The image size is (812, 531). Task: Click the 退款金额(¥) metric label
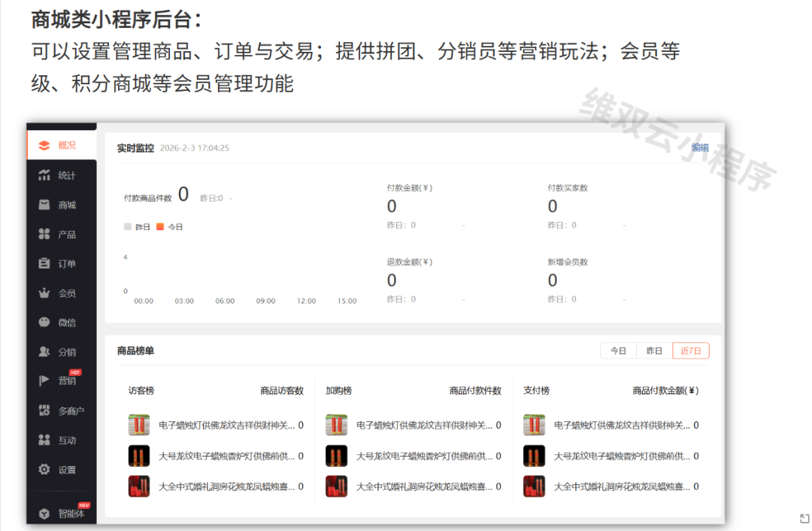pos(410,262)
